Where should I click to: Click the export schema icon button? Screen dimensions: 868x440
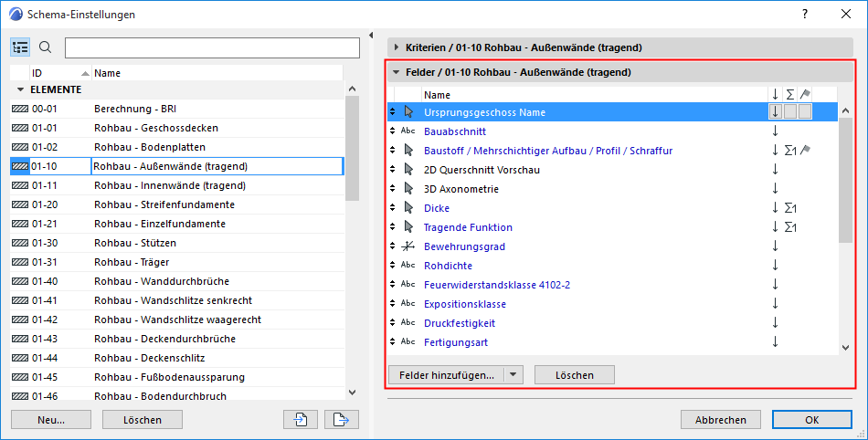coord(342,420)
